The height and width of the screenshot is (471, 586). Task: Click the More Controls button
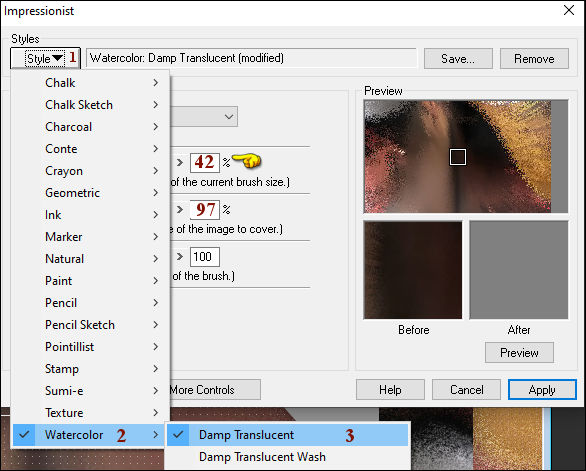click(x=215, y=390)
